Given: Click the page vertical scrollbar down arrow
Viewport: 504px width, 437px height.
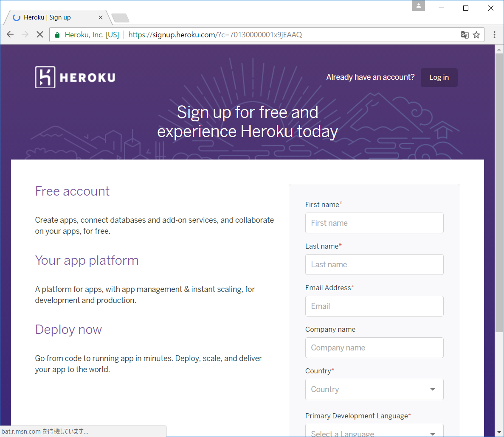Looking at the screenshot, I should [x=499, y=432].
